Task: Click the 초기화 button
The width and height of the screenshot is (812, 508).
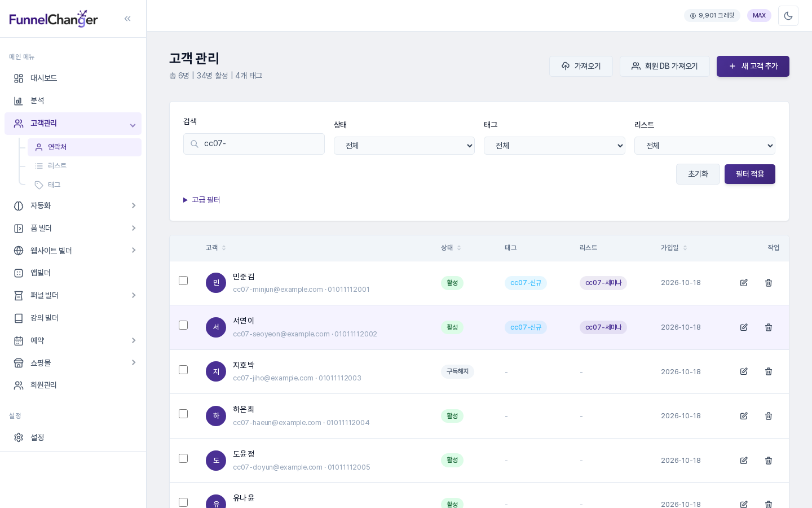Action: [698, 174]
